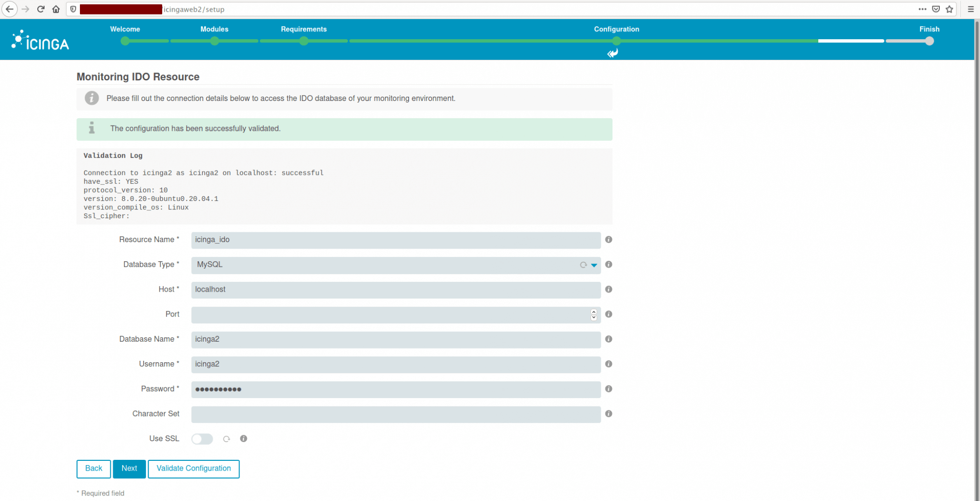
Task: Reload the page with refresh icon
Action: [x=41, y=9]
